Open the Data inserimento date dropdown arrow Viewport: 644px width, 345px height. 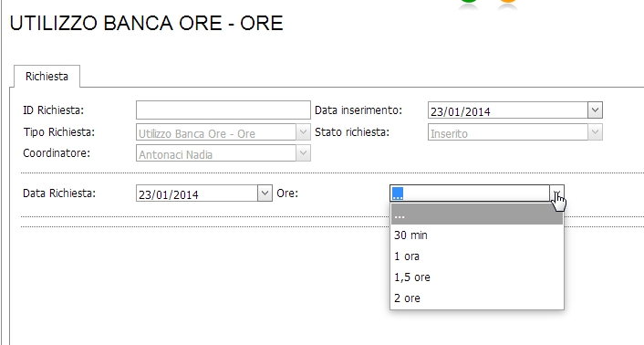(595, 110)
